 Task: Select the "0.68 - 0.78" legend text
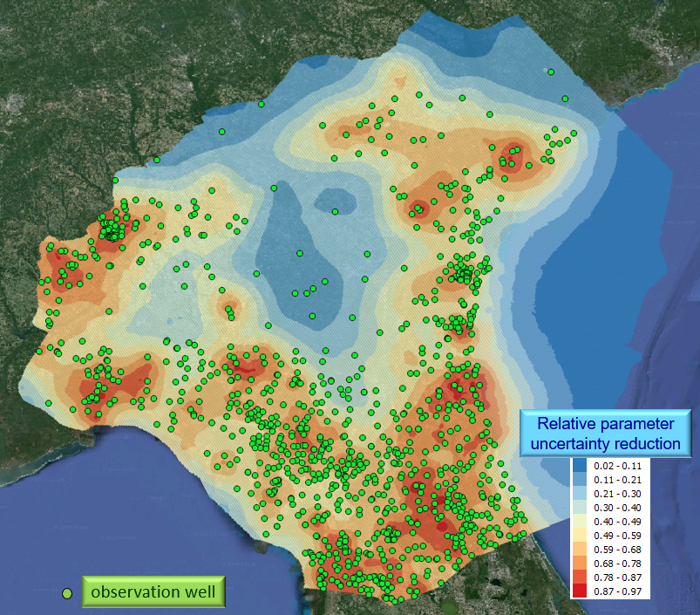[617, 564]
